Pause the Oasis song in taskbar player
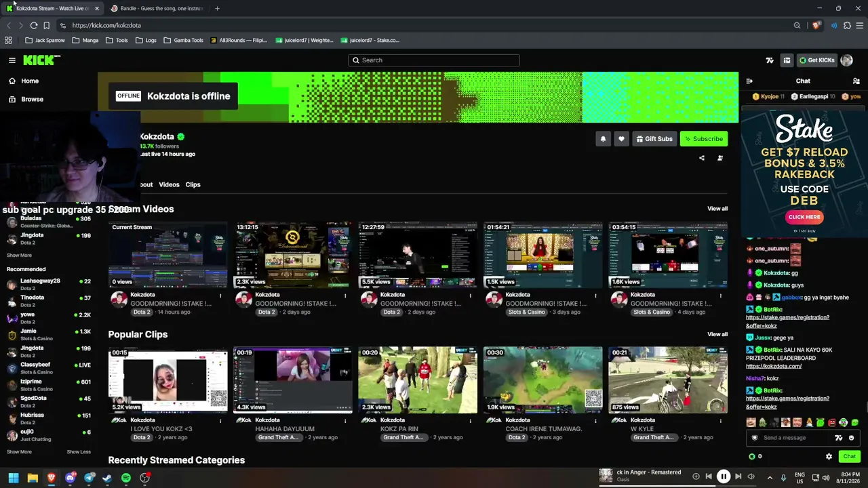The height and width of the screenshot is (488, 868). 724,476
